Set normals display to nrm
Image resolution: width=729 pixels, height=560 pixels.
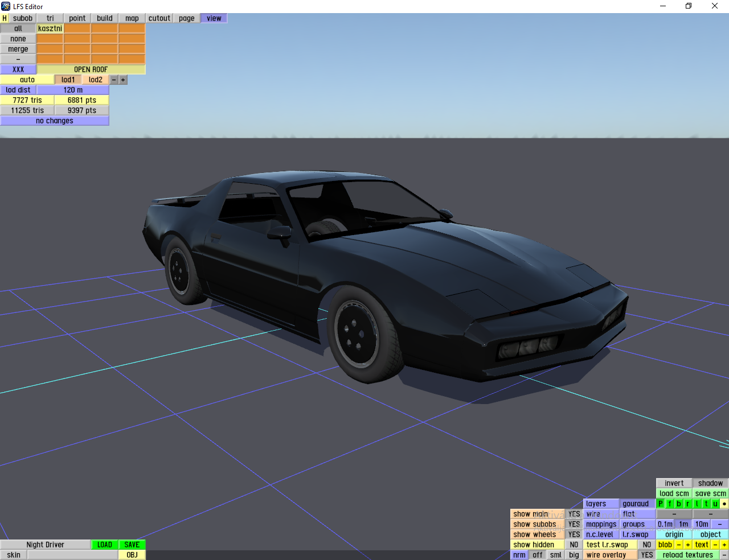(519, 555)
